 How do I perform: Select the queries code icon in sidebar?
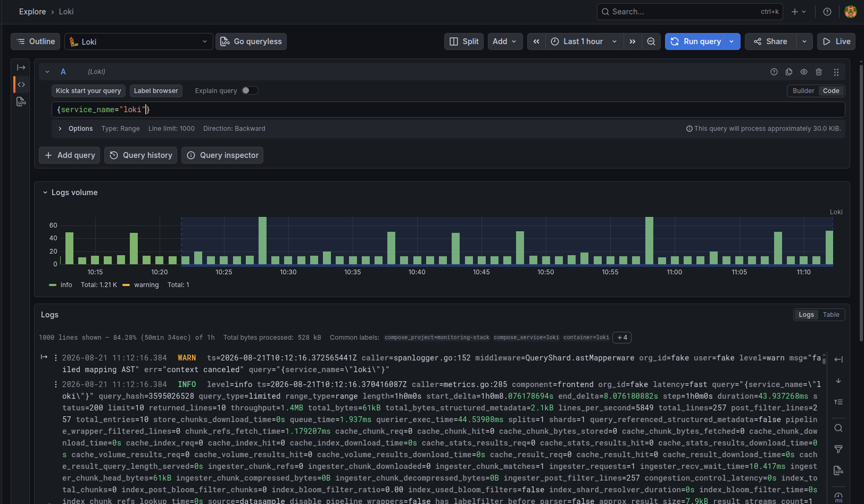pyautogui.click(x=21, y=85)
